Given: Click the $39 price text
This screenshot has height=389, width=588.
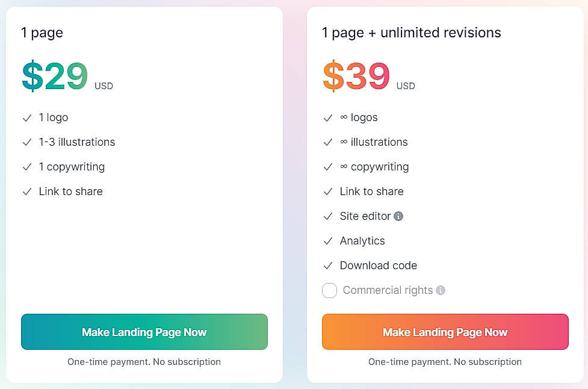Looking at the screenshot, I should (354, 76).
